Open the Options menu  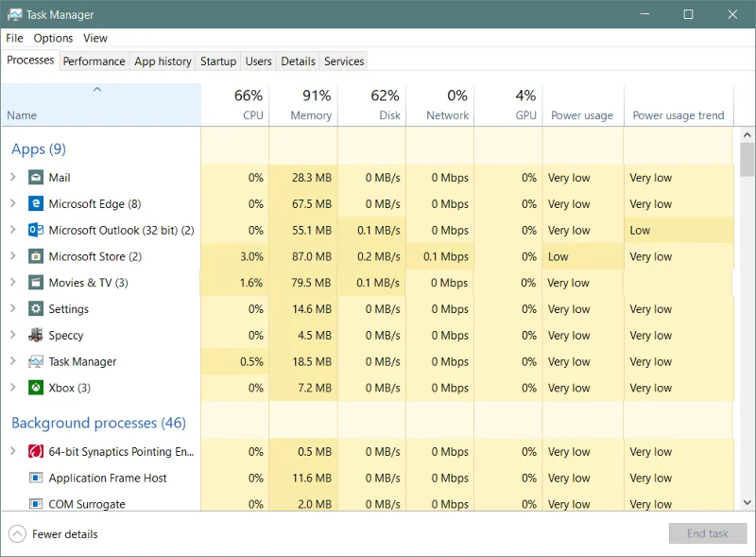tap(53, 38)
